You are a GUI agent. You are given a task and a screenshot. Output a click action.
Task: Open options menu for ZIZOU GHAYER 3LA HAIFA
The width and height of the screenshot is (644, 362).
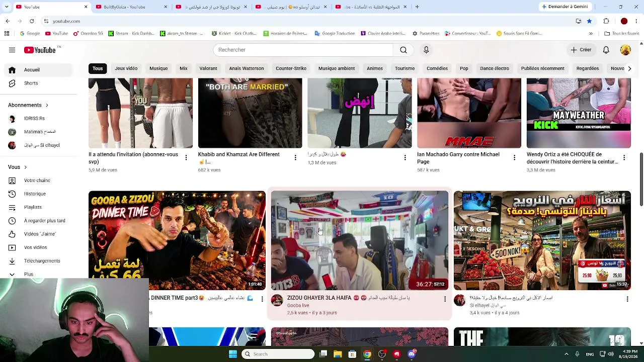445,299
